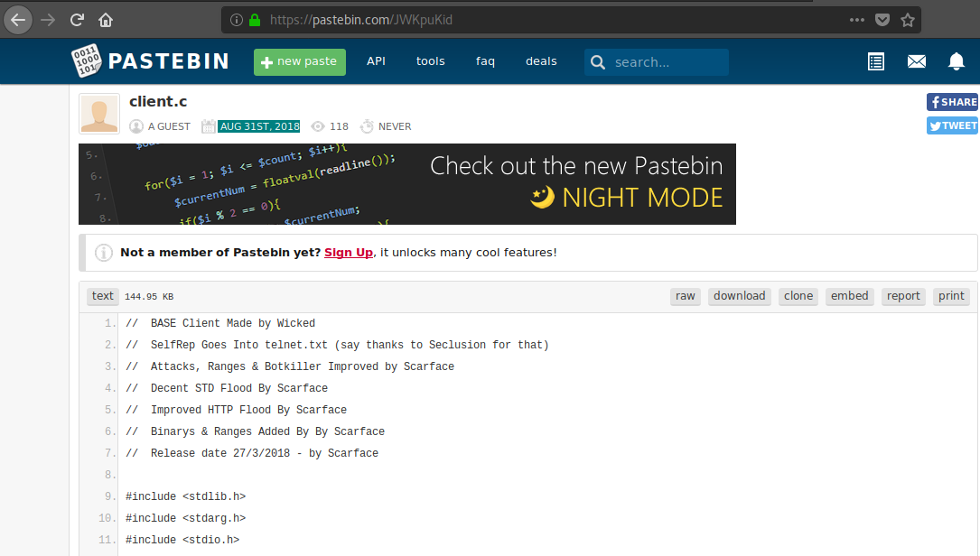
Task: Report this paste
Action: point(903,296)
